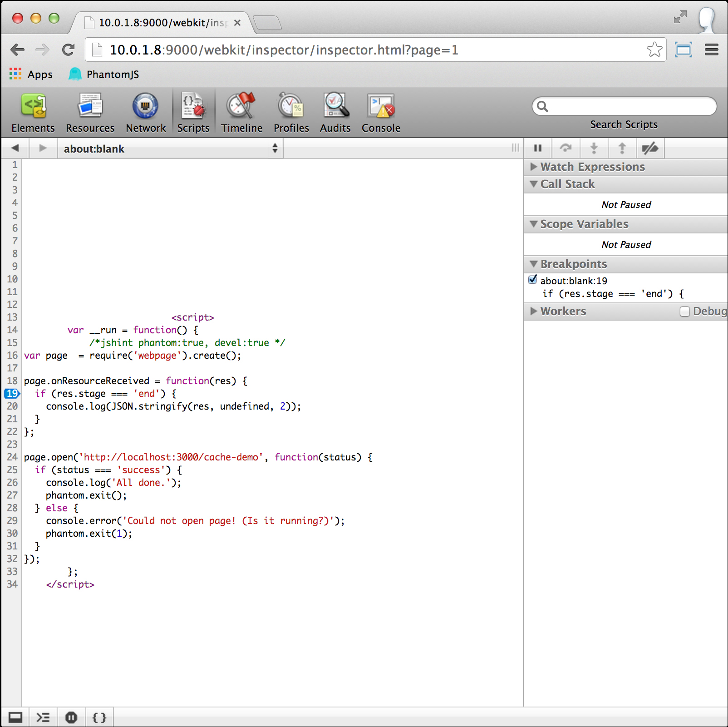Open the Profiles panel
Viewport: 728px width, 727px height.
point(291,113)
